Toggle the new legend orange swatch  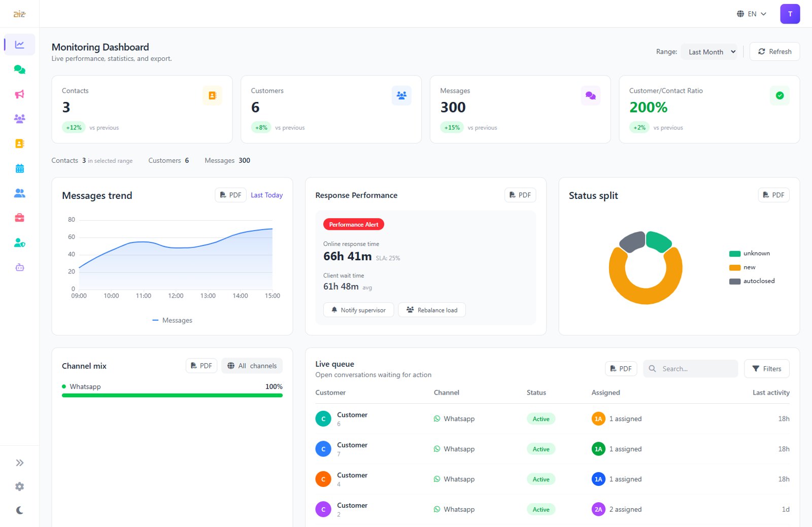click(735, 267)
